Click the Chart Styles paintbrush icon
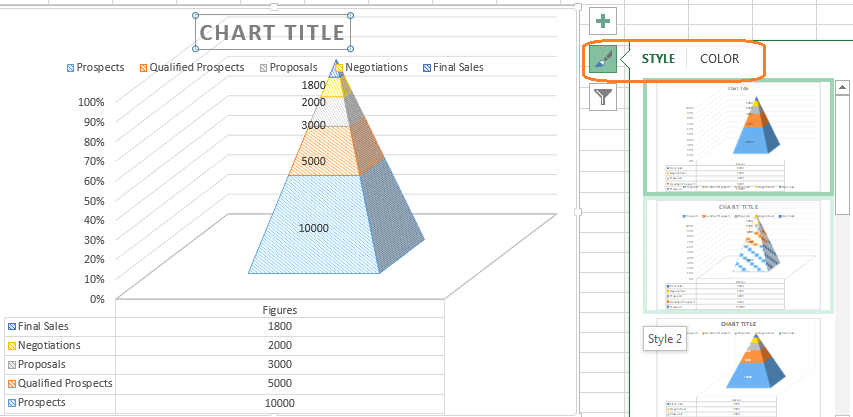This screenshot has height=417, width=853. 603,59
